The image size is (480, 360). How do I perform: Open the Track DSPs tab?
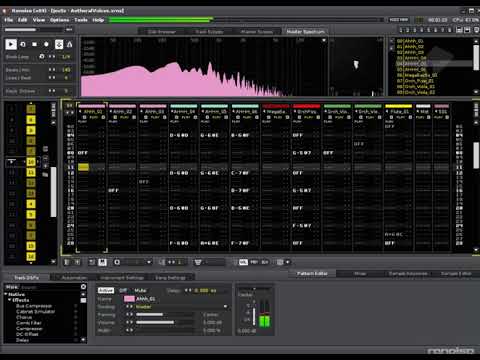click(26, 277)
